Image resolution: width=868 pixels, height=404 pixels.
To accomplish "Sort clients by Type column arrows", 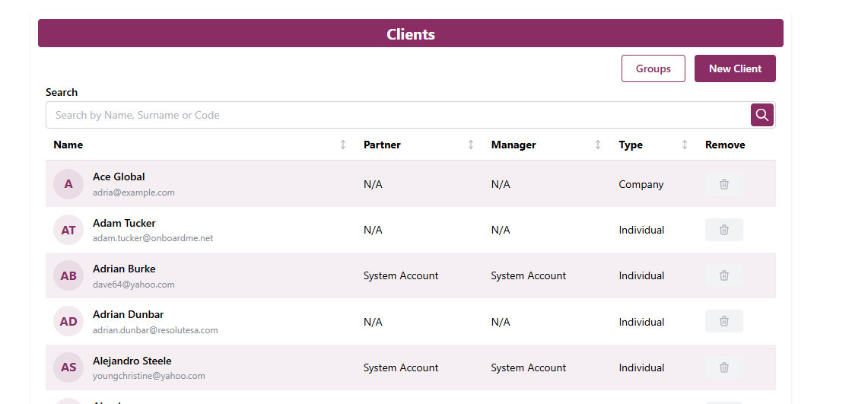I will (x=685, y=145).
